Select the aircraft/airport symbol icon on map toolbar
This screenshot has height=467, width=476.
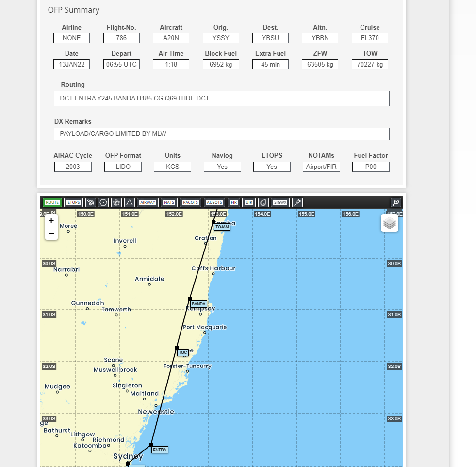[91, 202]
